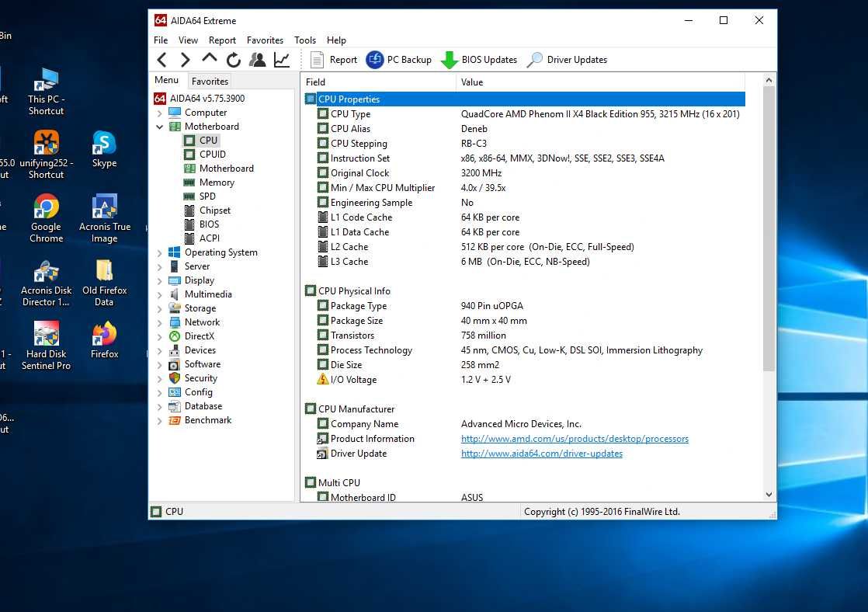
Task: Open the aida64.com driver-updates link
Action: (x=541, y=454)
